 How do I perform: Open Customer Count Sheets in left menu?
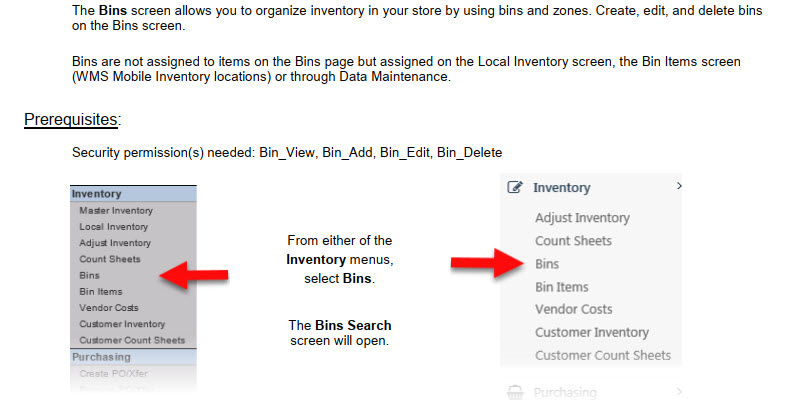tap(132, 340)
